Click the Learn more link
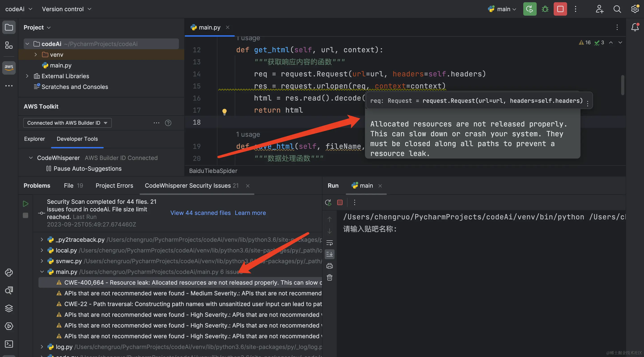Image resolution: width=644 pixels, height=357 pixels. click(250, 213)
